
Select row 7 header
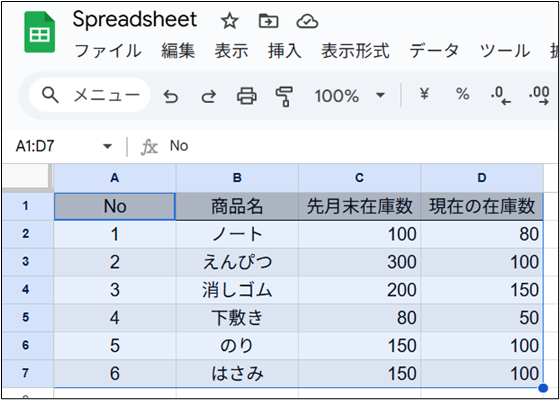[28, 374]
